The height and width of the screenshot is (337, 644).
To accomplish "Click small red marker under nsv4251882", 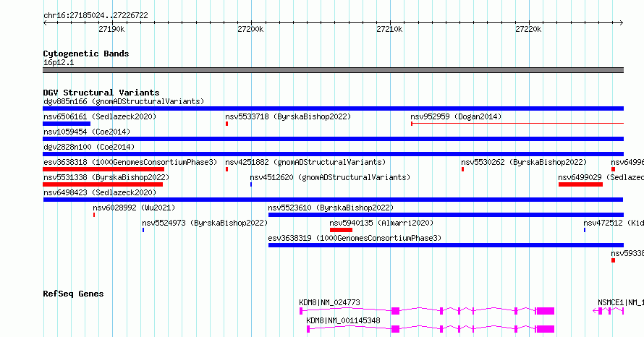I will (226, 169).
